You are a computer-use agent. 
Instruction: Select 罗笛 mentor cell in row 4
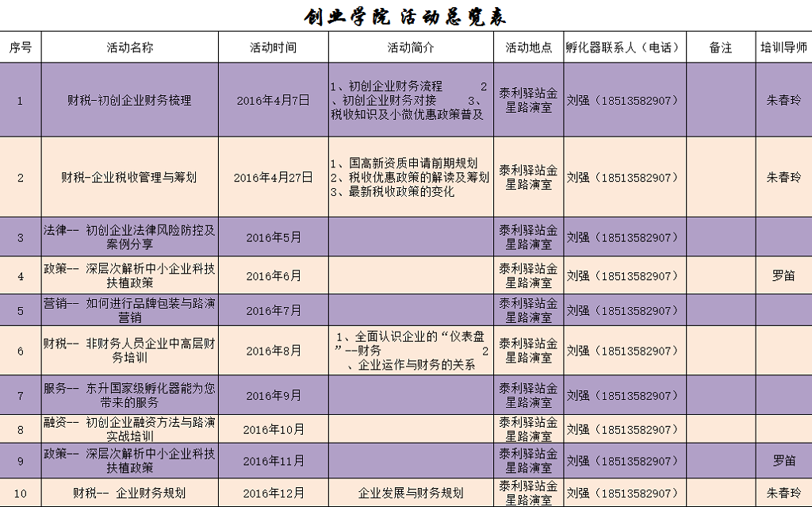[784, 275]
